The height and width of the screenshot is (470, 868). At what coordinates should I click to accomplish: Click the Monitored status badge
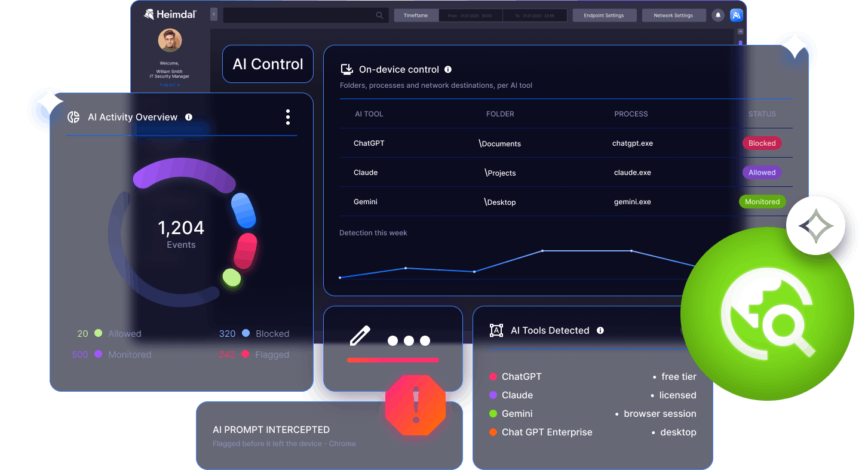(x=762, y=202)
